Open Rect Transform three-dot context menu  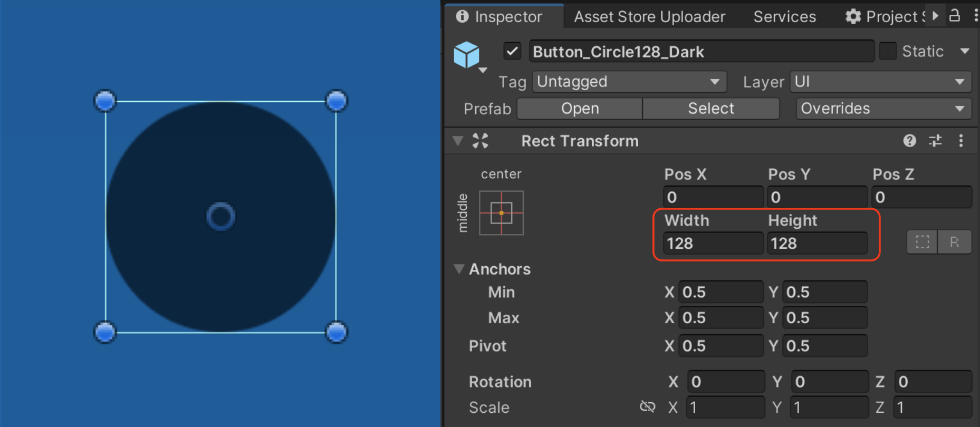click(961, 141)
